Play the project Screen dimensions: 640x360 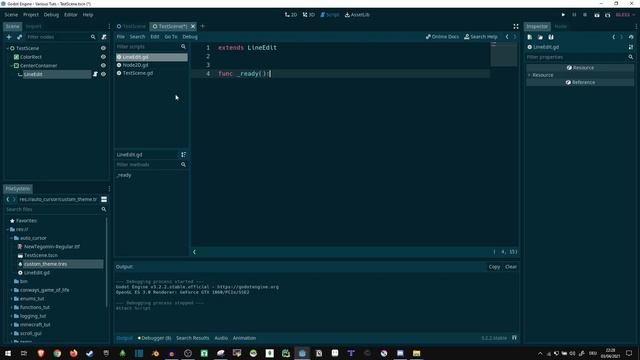pyautogui.click(x=563, y=15)
